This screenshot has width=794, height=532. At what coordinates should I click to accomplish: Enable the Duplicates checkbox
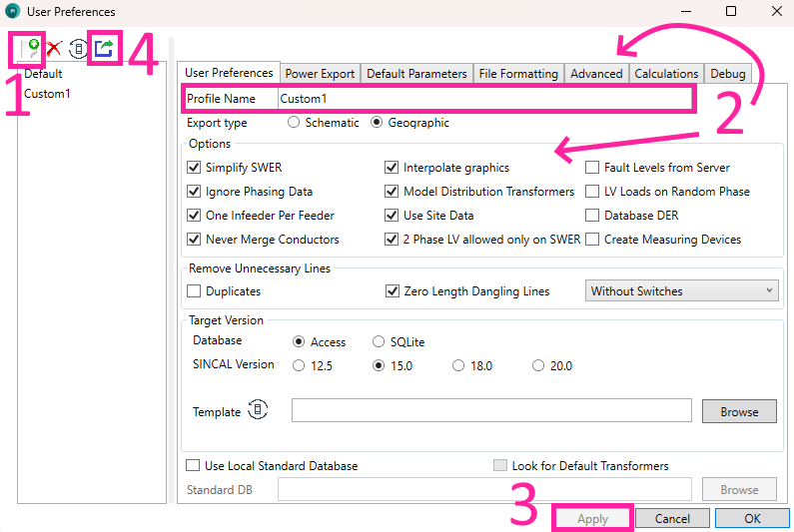coord(195,291)
